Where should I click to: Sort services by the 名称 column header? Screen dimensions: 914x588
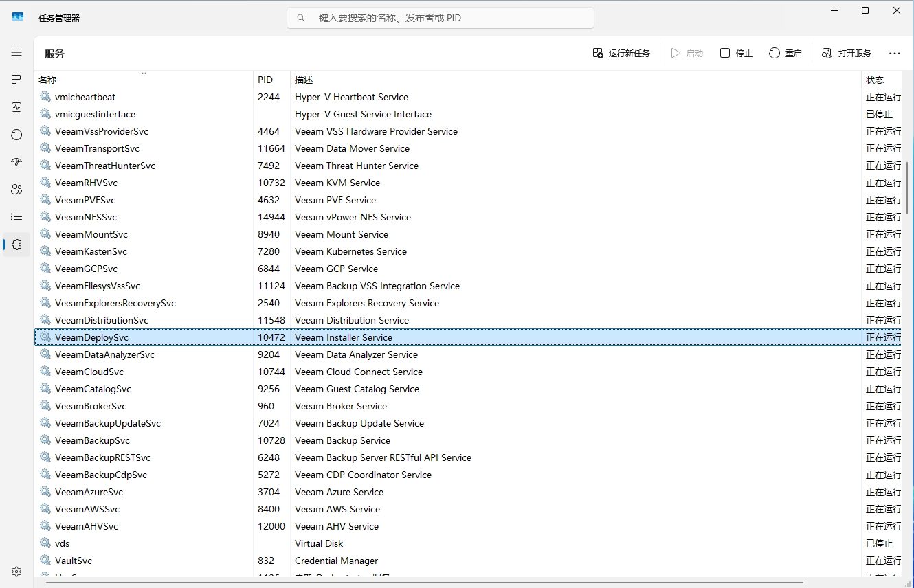[x=144, y=80]
